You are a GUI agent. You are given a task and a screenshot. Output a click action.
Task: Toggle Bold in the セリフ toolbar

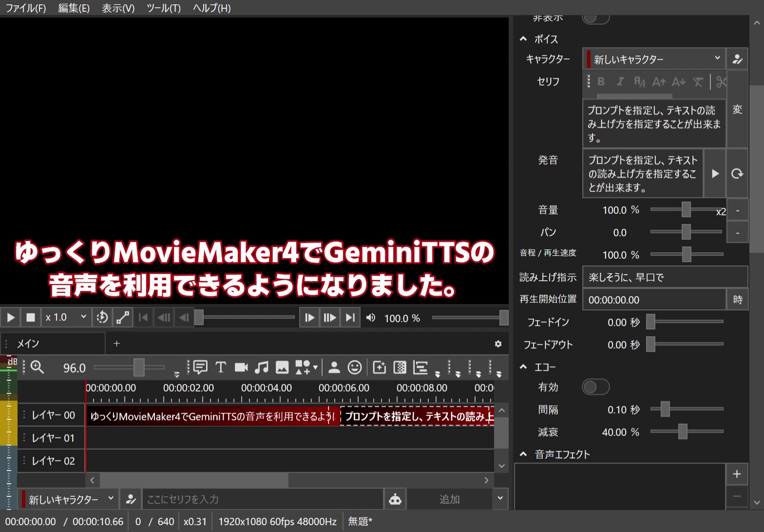click(x=601, y=82)
